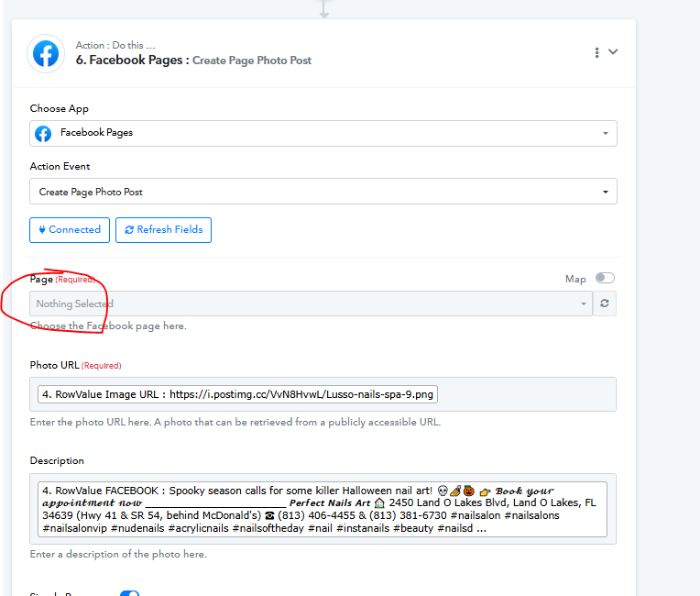Click the help text Choose the Facebook page here
This screenshot has height=596, width=700.
click(108, 326)
